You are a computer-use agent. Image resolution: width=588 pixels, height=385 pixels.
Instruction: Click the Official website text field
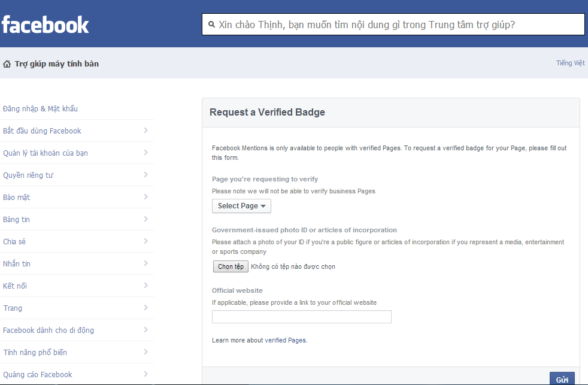click(x=302, y=317)
